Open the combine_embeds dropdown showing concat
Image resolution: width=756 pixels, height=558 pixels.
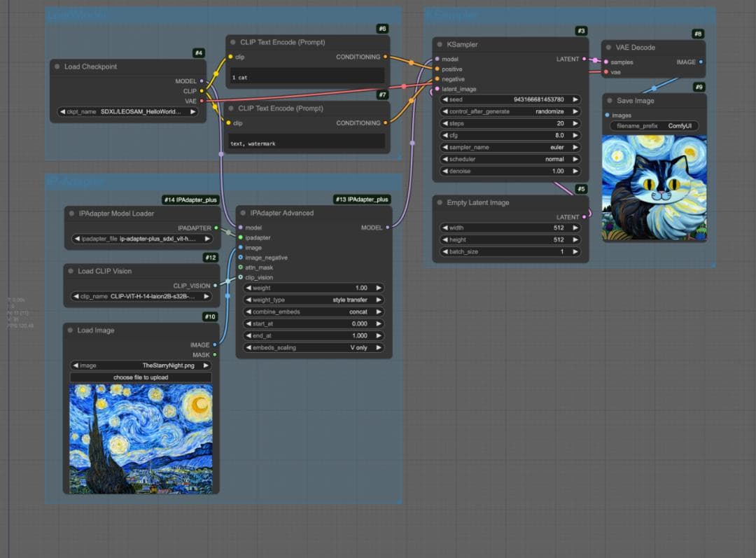click(314, 312)
